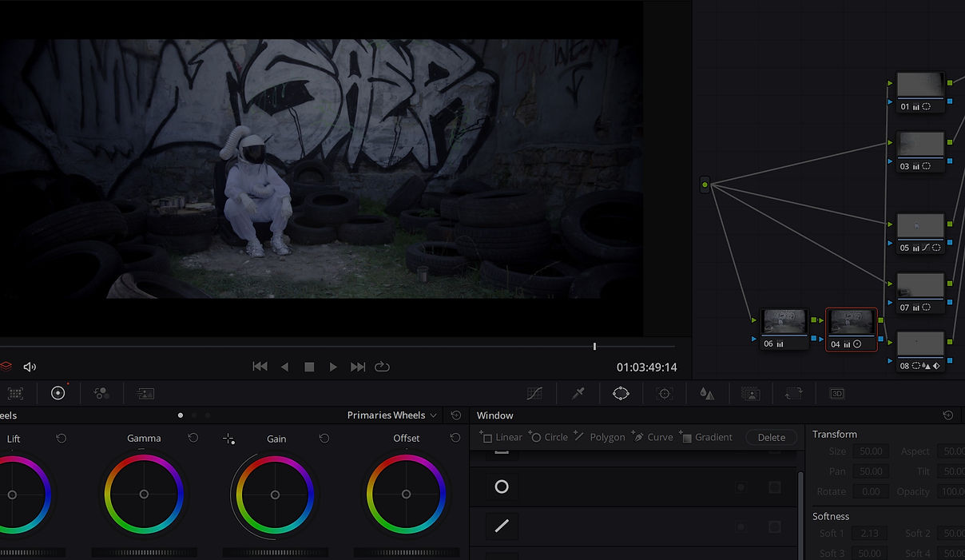
Task: Toggle loop playback
Action: coord(382,367)
